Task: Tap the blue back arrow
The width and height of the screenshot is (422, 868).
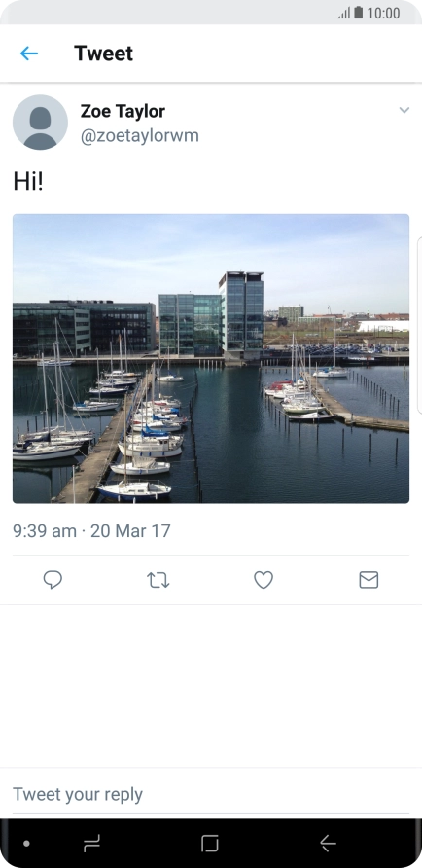Action: (x=29, y=54)
